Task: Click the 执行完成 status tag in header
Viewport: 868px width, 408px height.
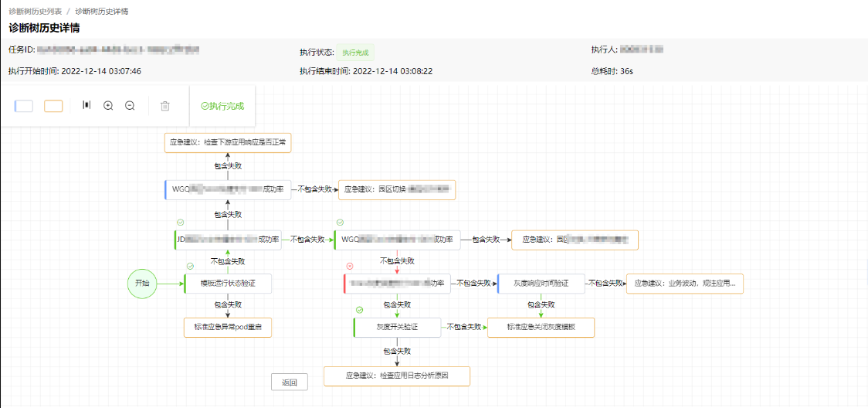Action: pyautogui.click(x=354, y=53)
